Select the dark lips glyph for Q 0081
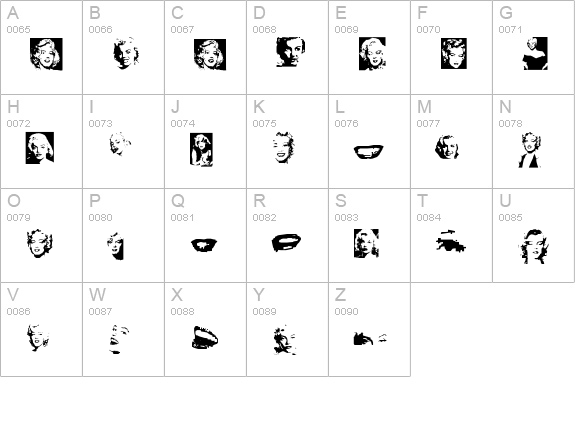 click(204, 245)
